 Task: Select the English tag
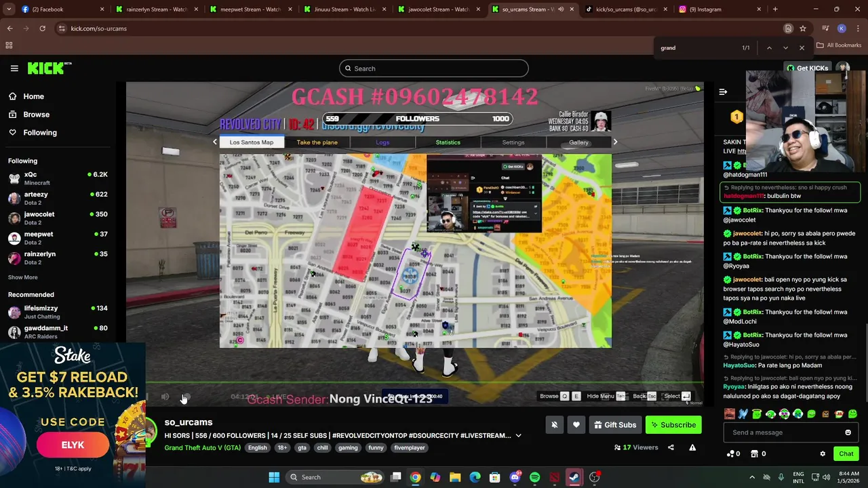(257, 448)
